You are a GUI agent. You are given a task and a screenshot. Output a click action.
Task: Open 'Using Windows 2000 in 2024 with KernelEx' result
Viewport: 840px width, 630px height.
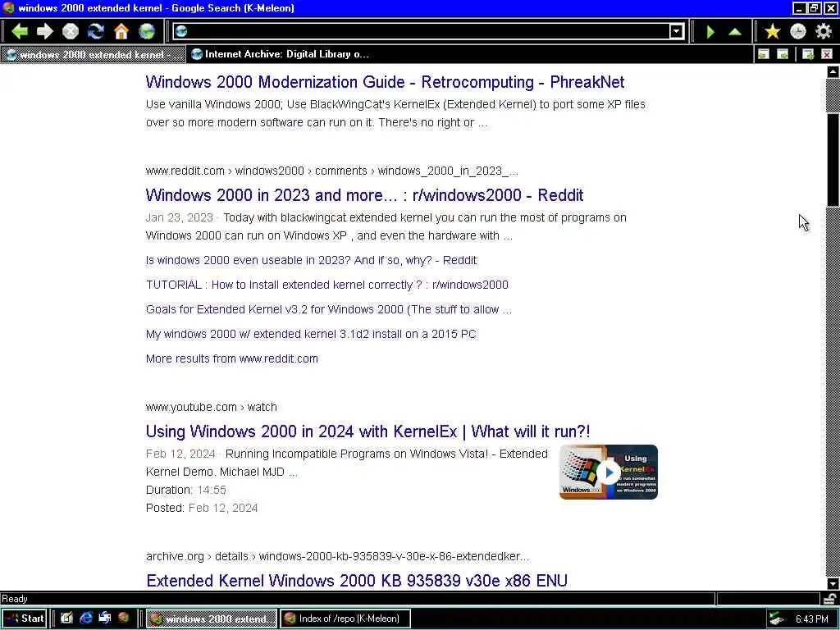367,431
